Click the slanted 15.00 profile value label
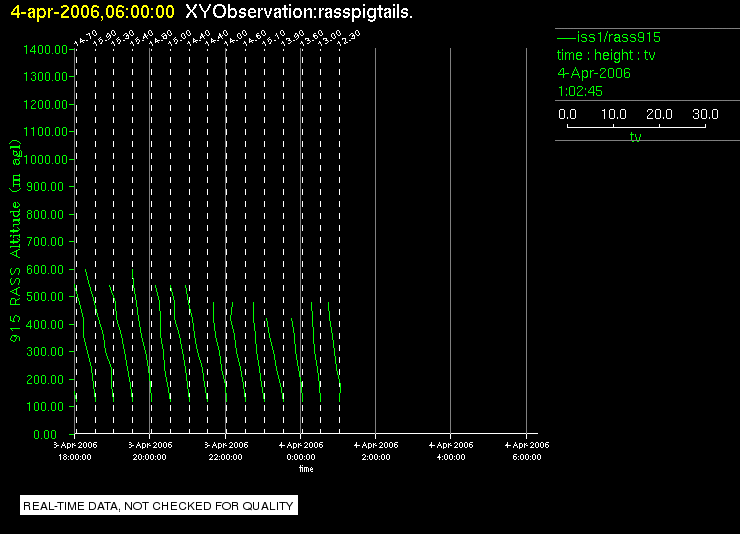The width and height of the screenshot is (740, 534). 180,38
